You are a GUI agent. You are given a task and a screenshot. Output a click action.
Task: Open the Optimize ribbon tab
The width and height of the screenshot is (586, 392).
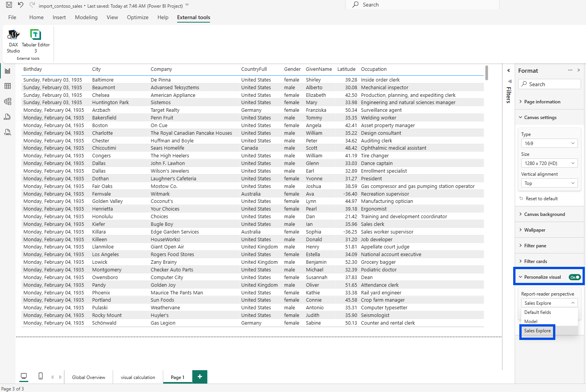(x=138, y=17)
